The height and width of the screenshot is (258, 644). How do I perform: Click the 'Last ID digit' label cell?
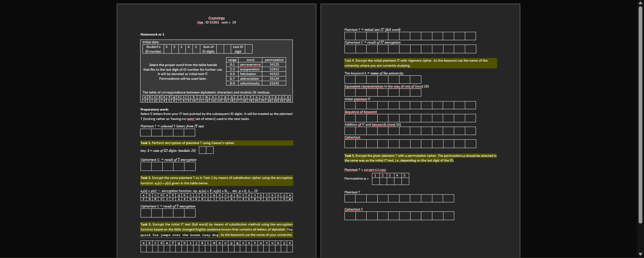[x=238, y=49]
